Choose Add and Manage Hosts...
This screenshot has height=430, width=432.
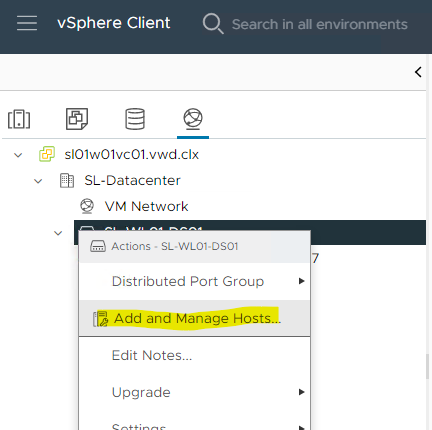(195, 318)
